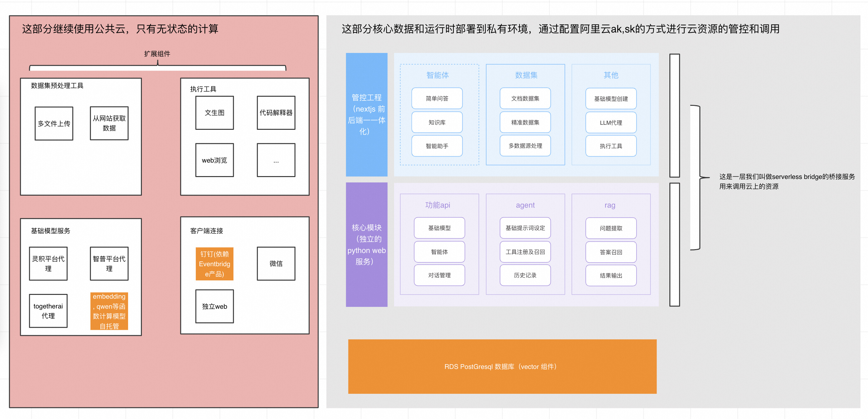Select the 基础提示词设定 box

click(525, 228)
